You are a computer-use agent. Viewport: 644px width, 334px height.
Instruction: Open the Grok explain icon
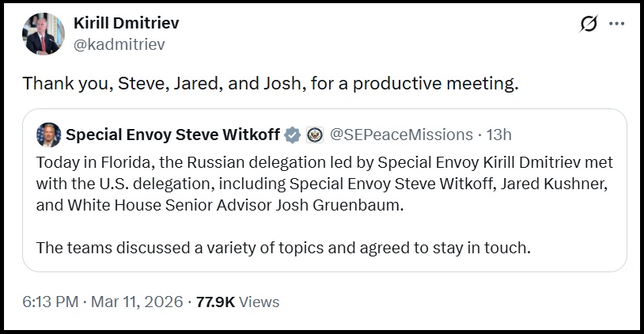tap(589, 25)
